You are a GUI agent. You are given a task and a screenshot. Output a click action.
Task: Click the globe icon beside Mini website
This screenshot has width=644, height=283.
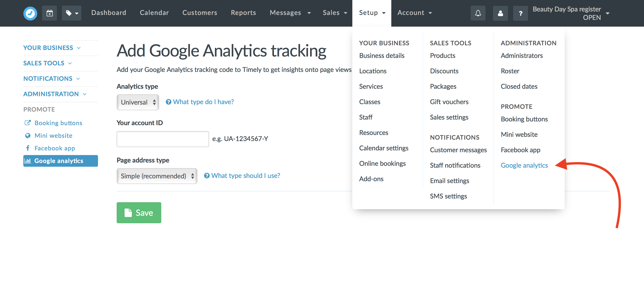[x=28, y=135]
